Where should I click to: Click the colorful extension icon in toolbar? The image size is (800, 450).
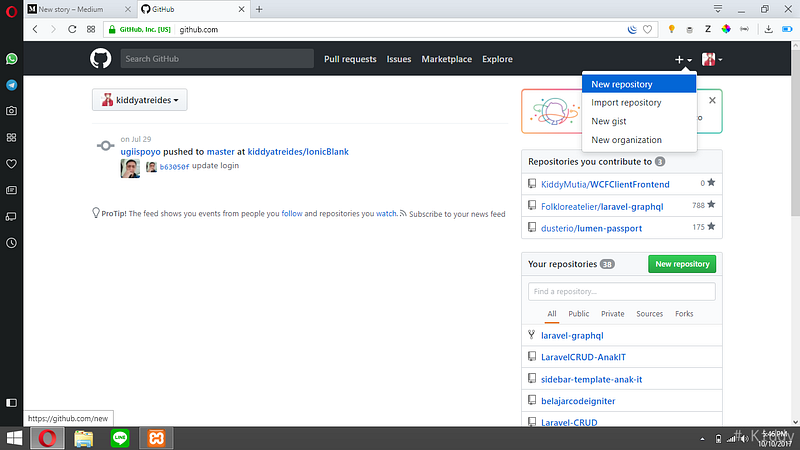726,30
